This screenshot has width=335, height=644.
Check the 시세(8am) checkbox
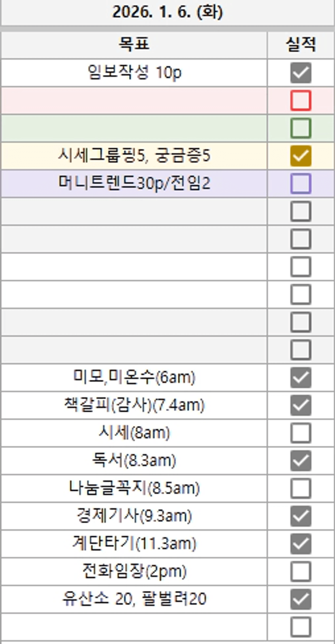coord(301,433)
